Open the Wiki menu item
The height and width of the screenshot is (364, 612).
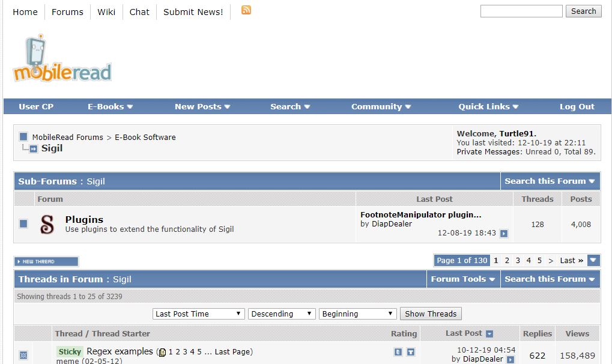click(106, 12)
